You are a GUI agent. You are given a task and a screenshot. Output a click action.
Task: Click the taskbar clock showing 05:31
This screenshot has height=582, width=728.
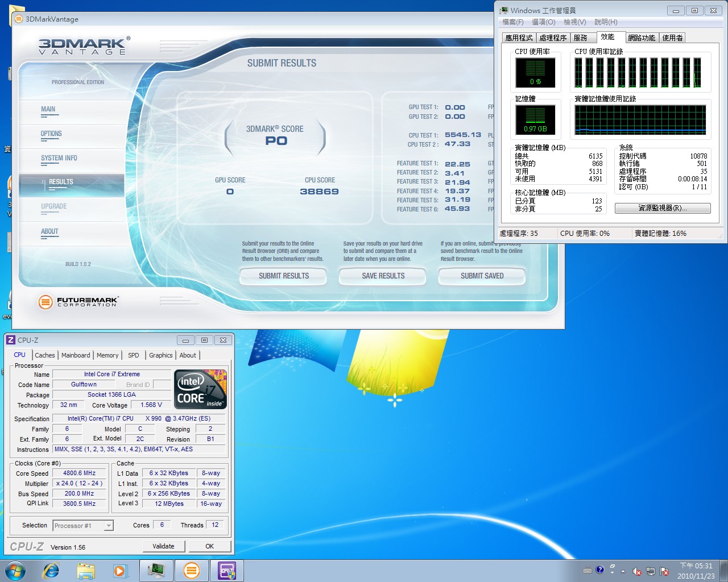click(x=696, y=571)
